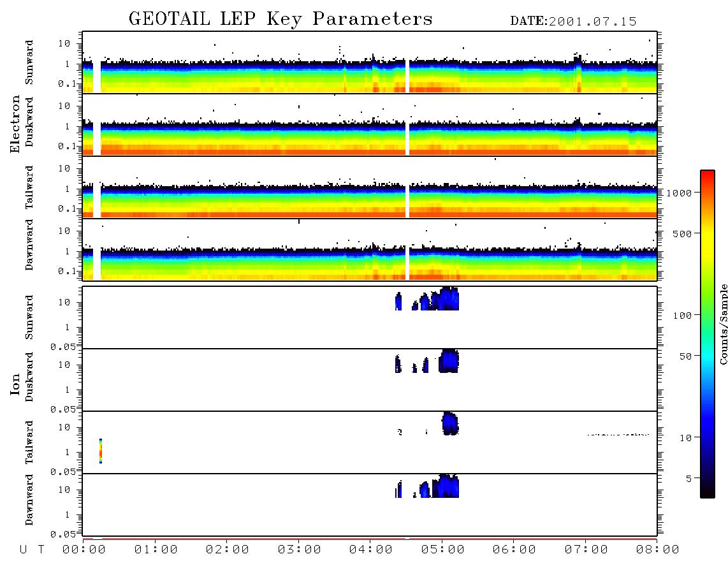The height and width of the screenshot is (561, 728).
Task: Click the 04:00 UT time label
Action: click(x=371, y=550)
